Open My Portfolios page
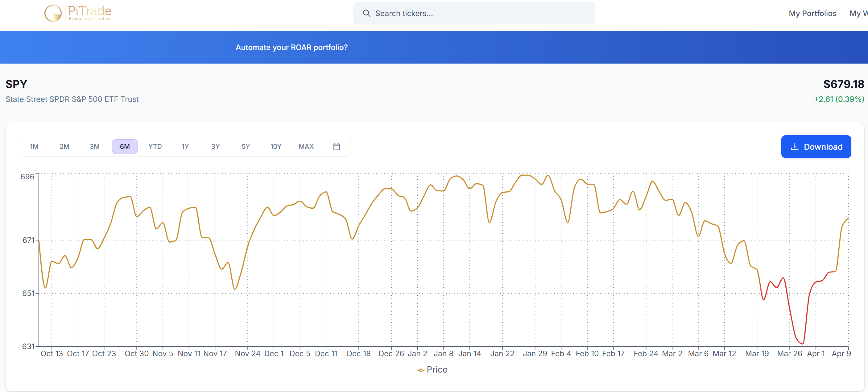The width and height of the screenshot is (868, 392). click(x=812, y=14)
